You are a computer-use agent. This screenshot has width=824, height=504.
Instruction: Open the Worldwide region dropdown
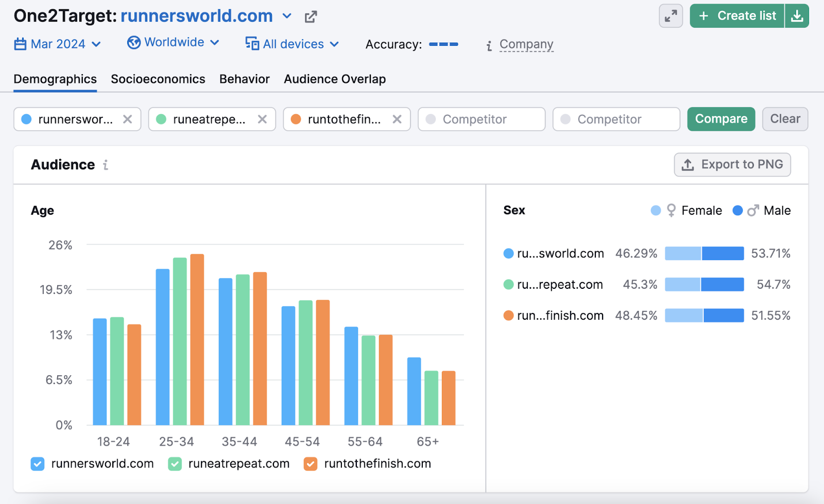click(x=174, y=42)
